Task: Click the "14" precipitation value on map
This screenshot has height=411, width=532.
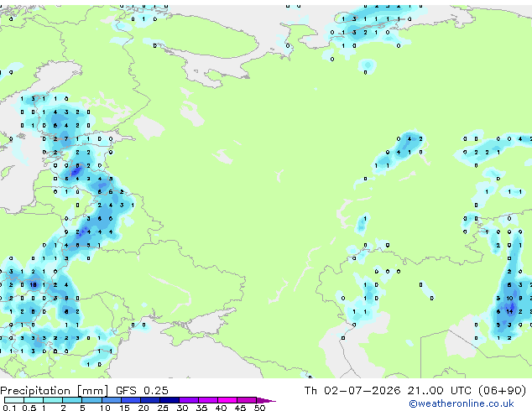Action: [509, 312]
